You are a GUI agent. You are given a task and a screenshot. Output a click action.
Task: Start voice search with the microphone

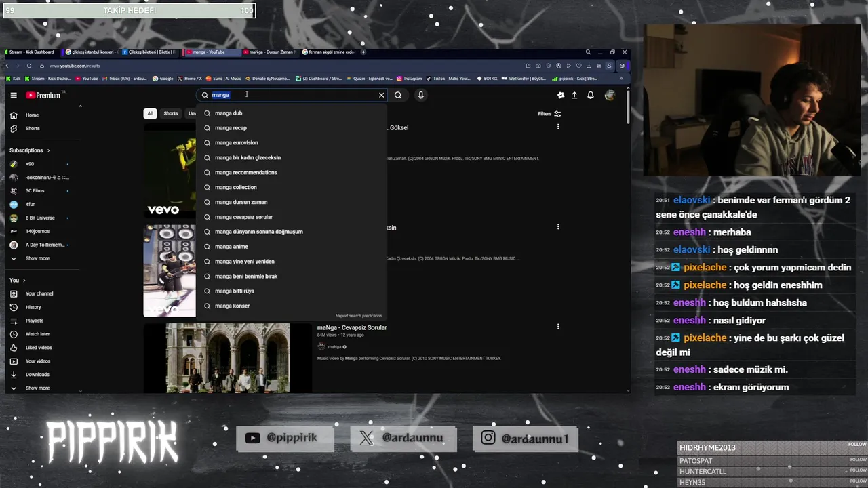pos(420,95)
